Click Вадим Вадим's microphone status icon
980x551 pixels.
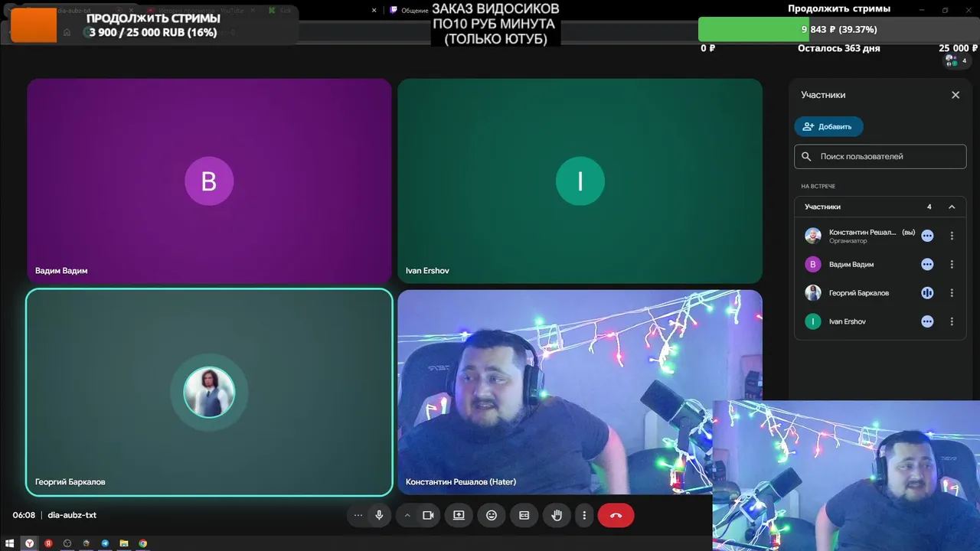(x=927, y=264)
